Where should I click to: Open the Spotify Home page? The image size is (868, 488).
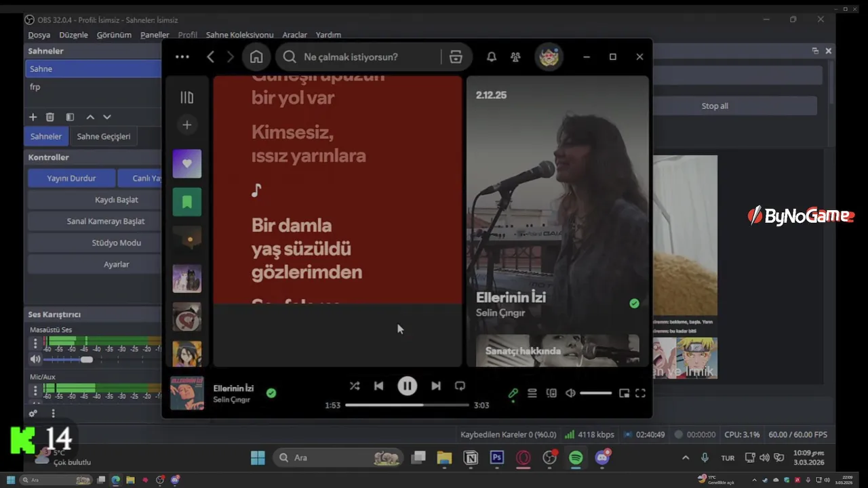coord(256,57)
